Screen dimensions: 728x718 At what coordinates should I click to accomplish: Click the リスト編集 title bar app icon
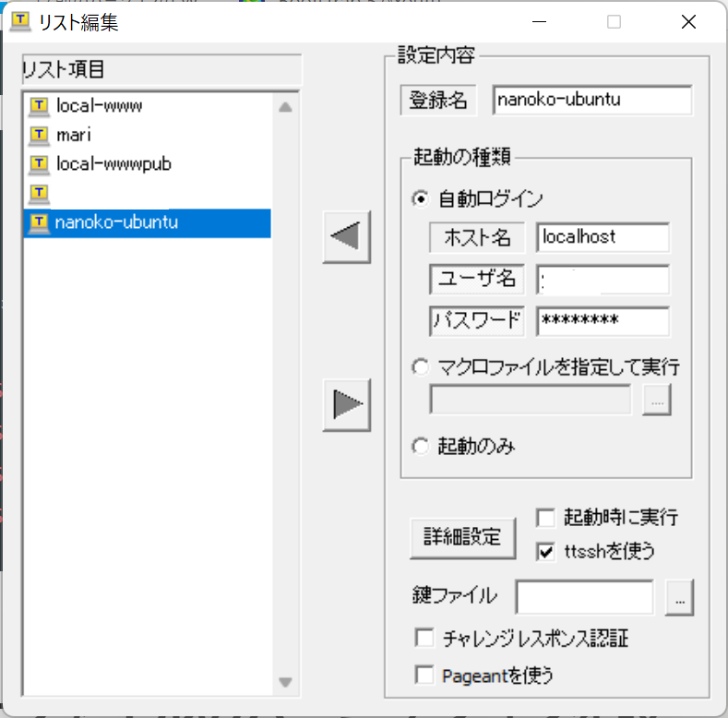(x=20, y=21)
